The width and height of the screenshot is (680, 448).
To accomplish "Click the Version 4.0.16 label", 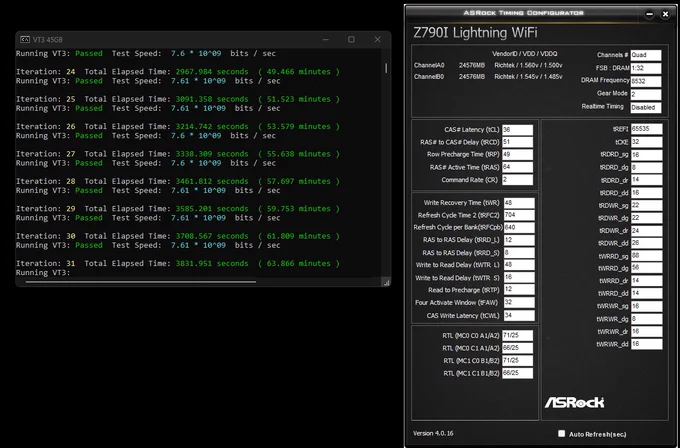I will (x=433, y=433).
